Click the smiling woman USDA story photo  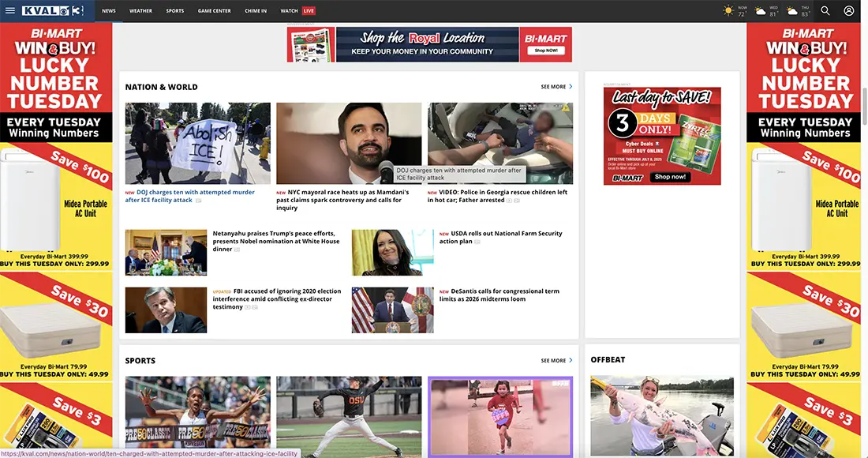click(x=392, y=253)
